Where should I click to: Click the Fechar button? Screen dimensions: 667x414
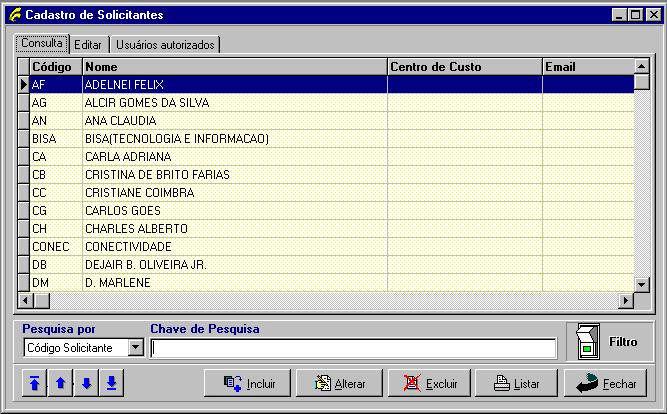pos(606,383)
